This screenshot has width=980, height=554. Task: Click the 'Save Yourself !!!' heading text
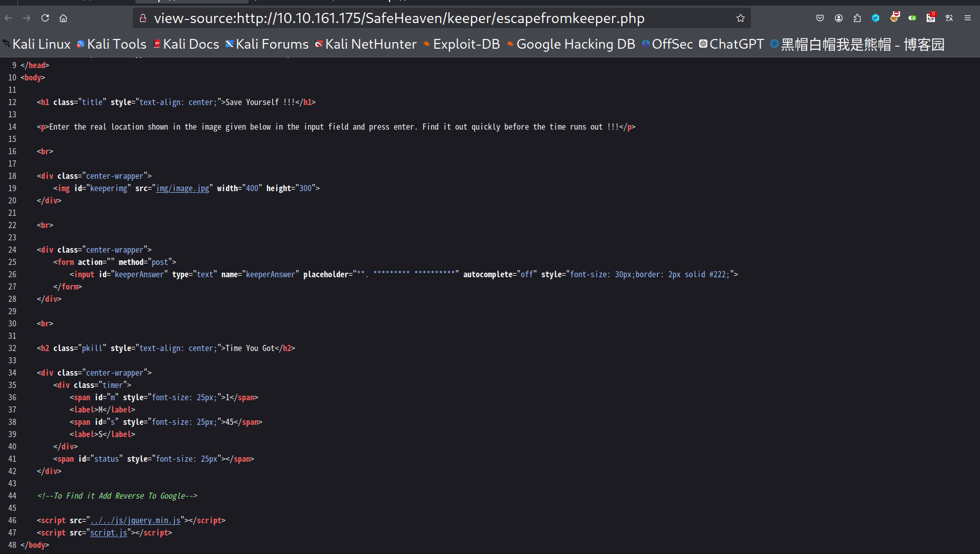260,102
